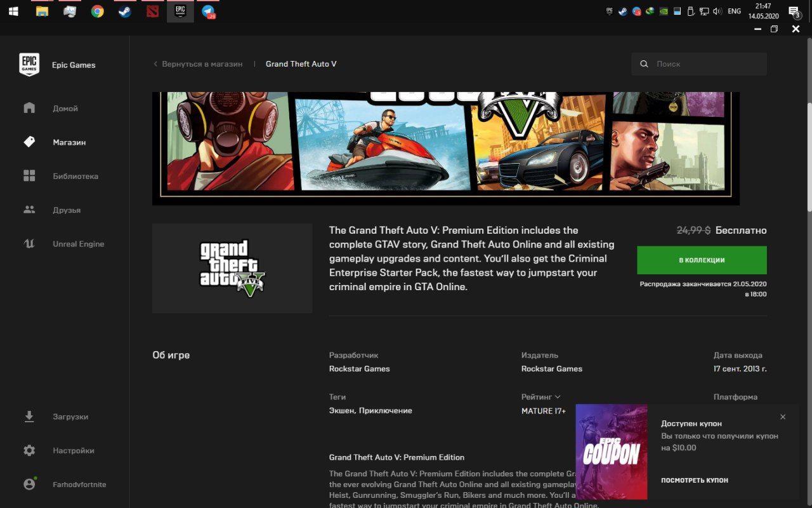Click the Rockstar Games publisher name
This screenshot has height=508, width=812.
click(x=552, y=369)
